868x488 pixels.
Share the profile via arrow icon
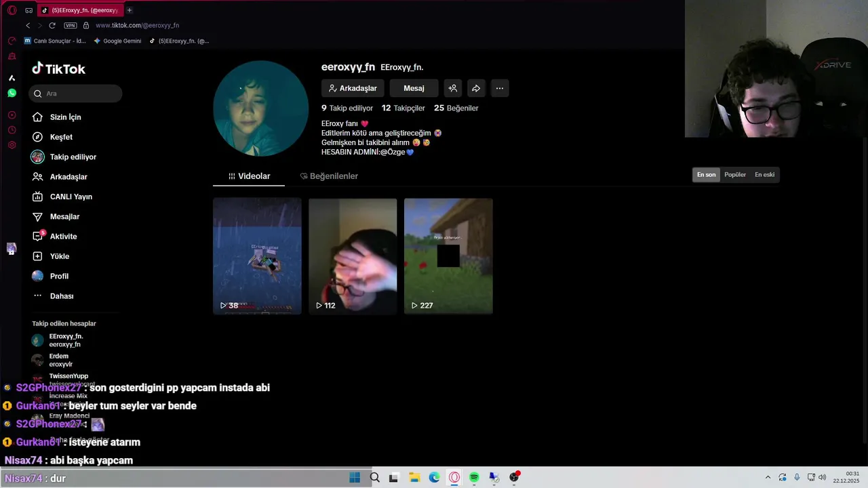[476, 88]
